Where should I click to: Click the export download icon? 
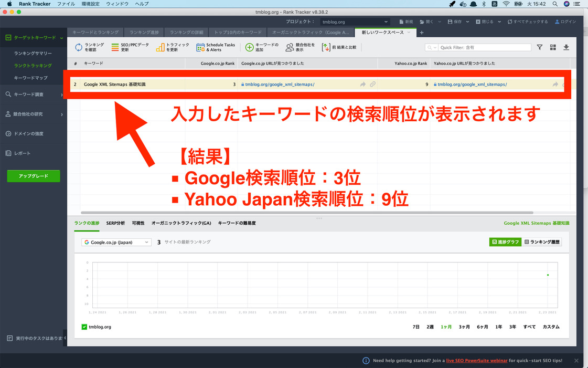click(566, 47)
